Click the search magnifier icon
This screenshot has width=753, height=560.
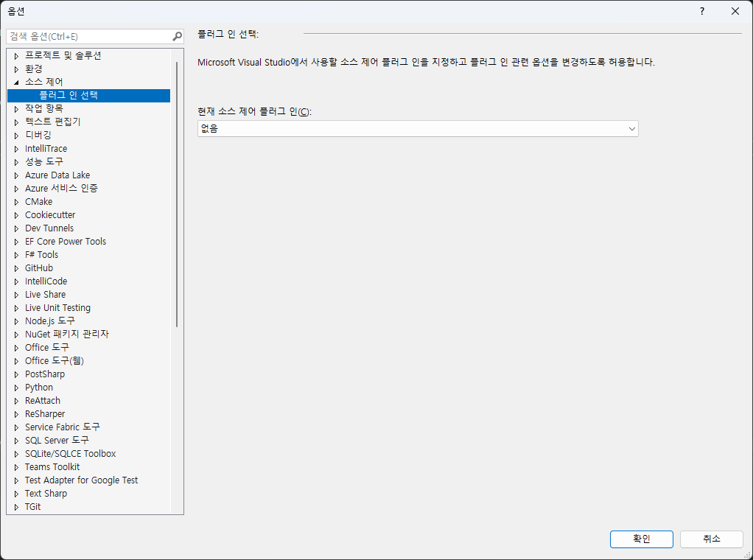tap(178, 37)
